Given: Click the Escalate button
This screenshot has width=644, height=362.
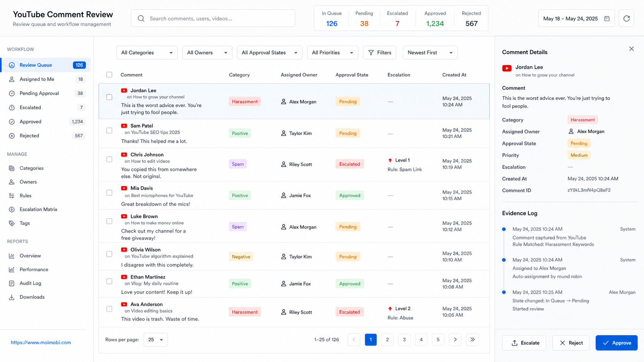Looking at the screenshot, I should tap(524, 343).
